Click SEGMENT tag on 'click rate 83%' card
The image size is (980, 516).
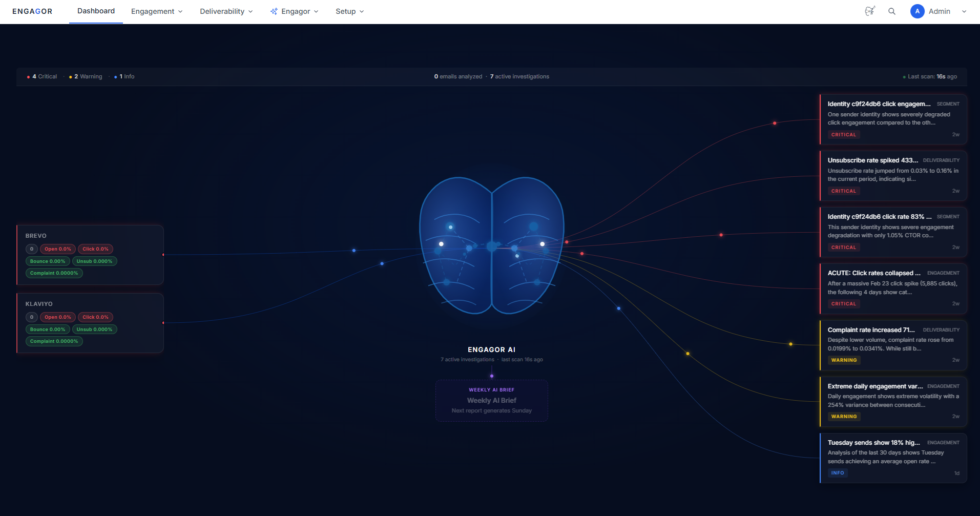tap(948, 217)
